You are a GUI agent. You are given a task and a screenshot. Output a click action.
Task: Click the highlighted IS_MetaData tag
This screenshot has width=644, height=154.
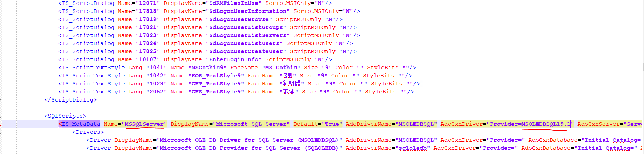(x=79, y=124)
